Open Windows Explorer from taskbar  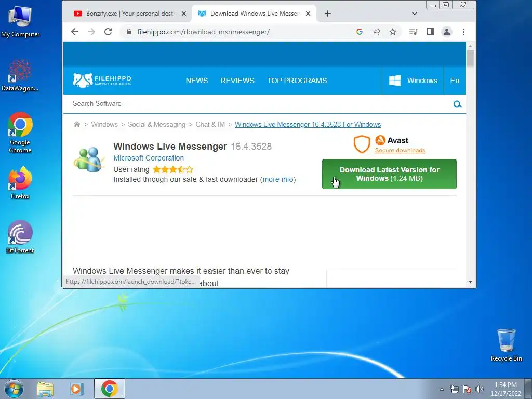pyautogui.click(x=45, y=389)
